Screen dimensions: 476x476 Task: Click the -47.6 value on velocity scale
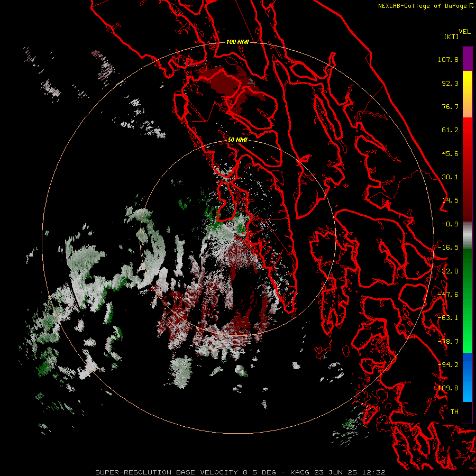coord(448,295)
